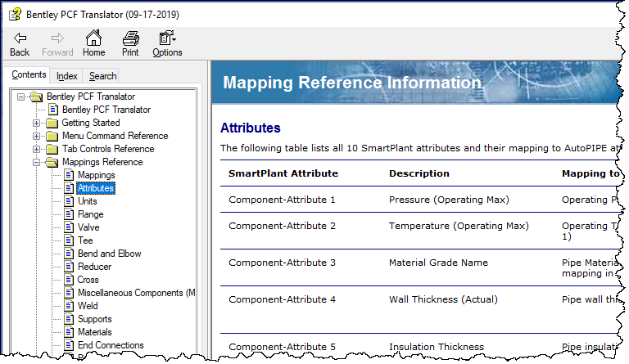Open the Flange topic

tap(90, 214)
